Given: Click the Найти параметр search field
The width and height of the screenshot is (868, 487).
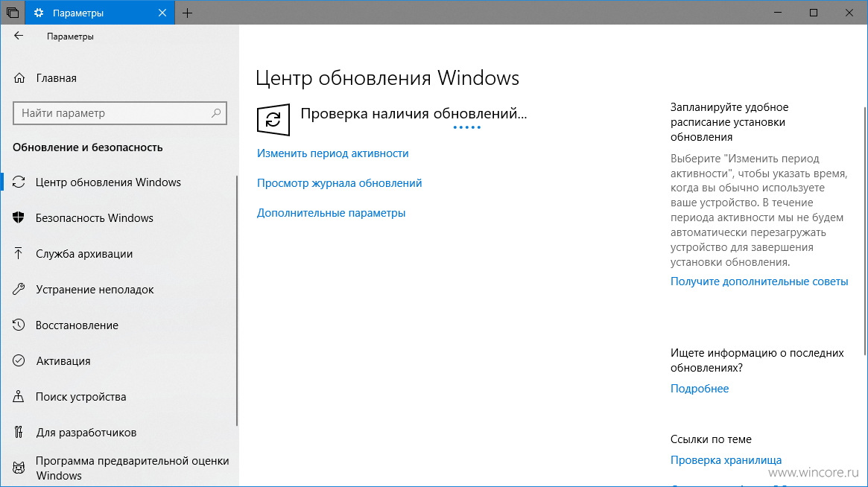Looking at the screenshot, I should click(x=119, y=113).
